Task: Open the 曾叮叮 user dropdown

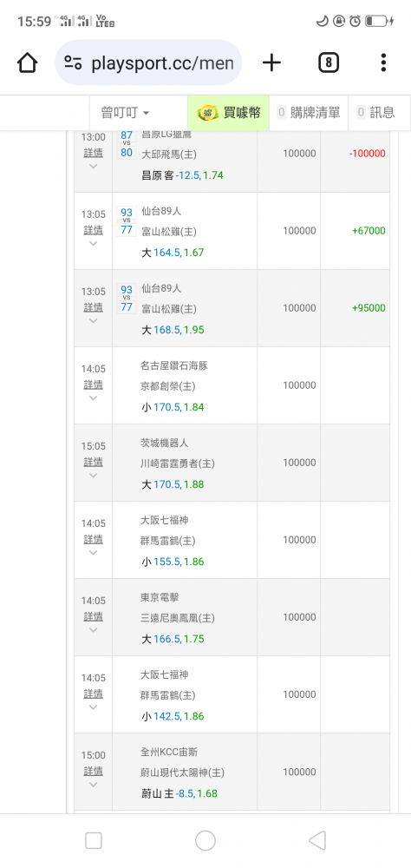Action: (125, 113)
